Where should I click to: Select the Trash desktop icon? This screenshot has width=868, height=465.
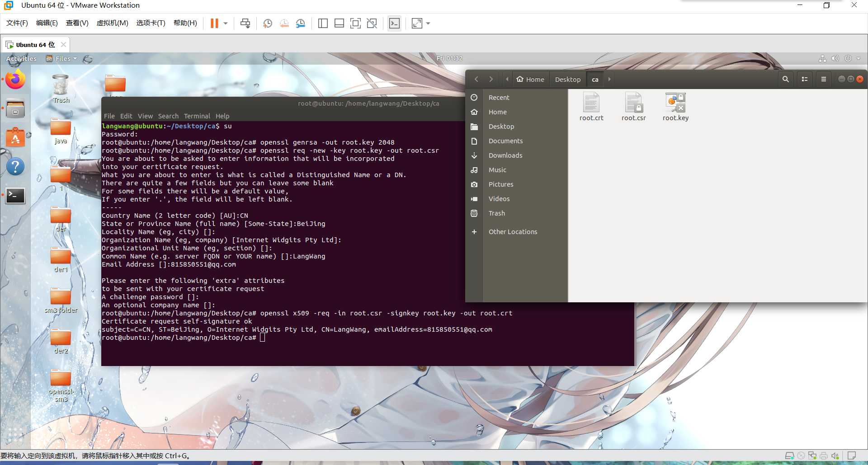point(61,89)
